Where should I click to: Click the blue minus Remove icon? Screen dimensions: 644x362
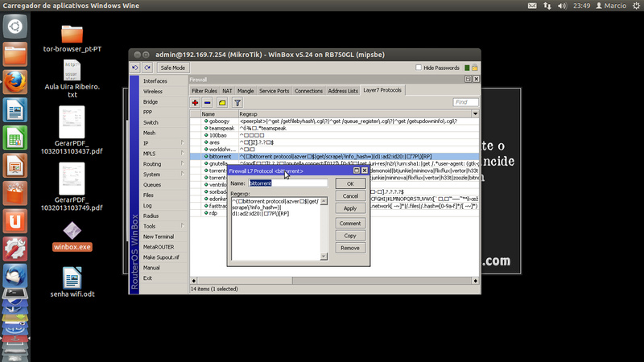pyautogui.click(x=208, y=103)
